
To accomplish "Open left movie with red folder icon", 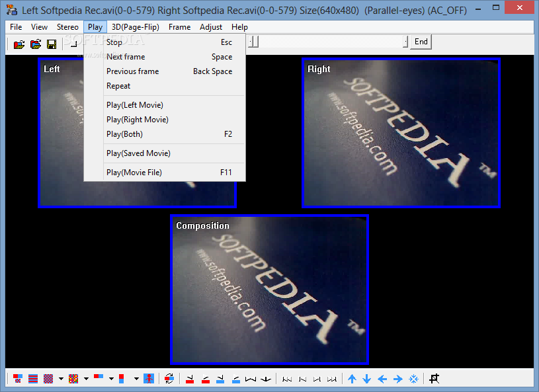I will (x=19, y=44).
